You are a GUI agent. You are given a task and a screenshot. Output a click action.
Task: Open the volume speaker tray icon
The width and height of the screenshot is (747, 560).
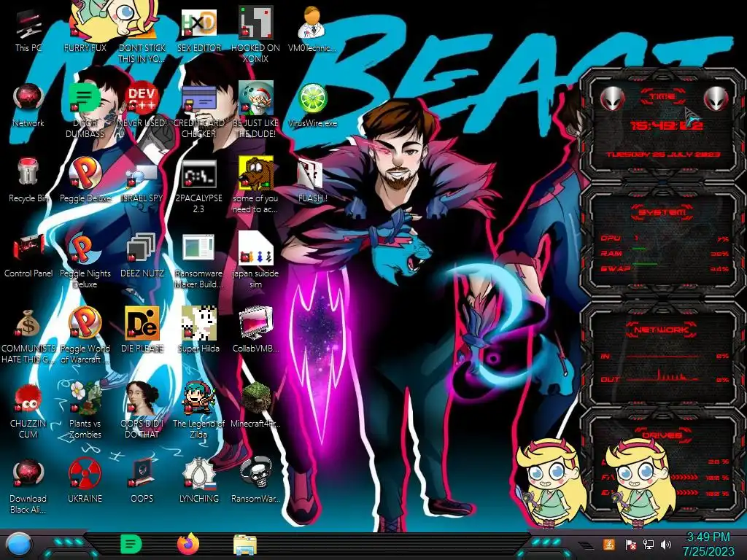[666, 544]
